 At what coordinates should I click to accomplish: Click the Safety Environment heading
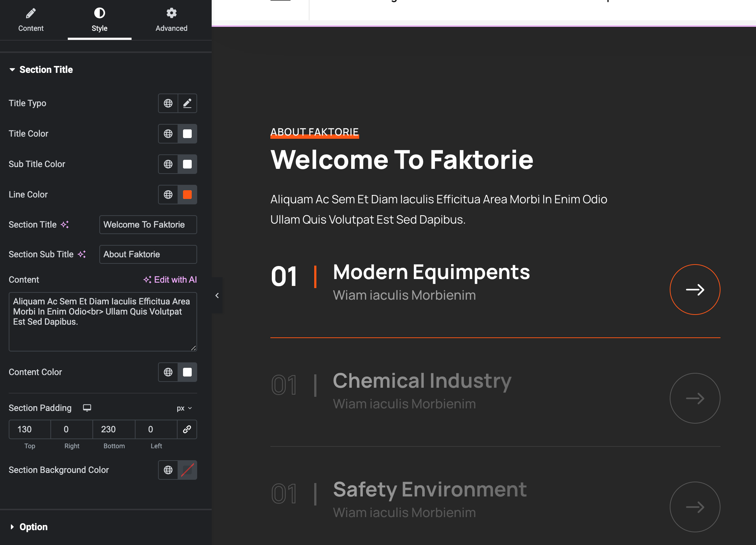(x=430, y=490)
